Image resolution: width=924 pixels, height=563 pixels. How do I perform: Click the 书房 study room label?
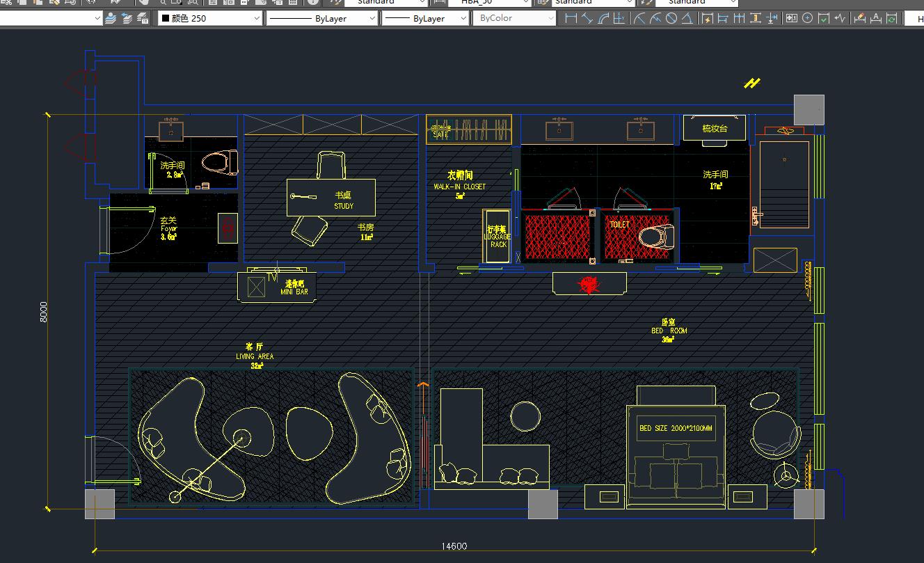366,227
